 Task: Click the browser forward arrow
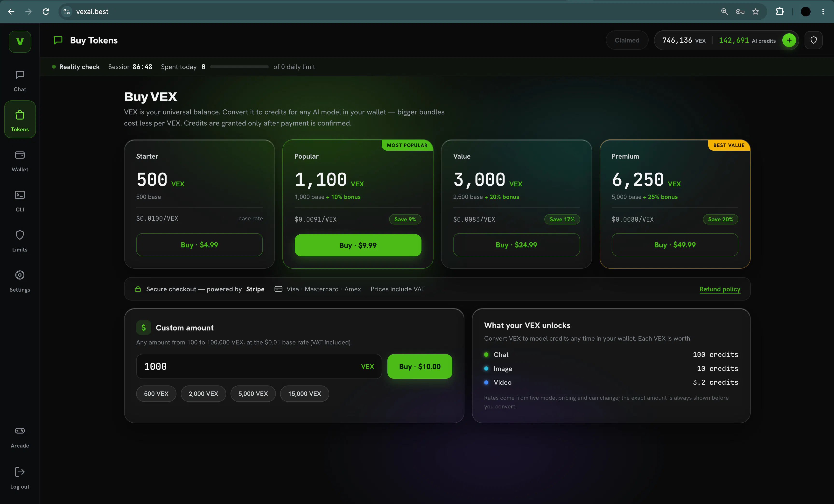pos(28,12)
